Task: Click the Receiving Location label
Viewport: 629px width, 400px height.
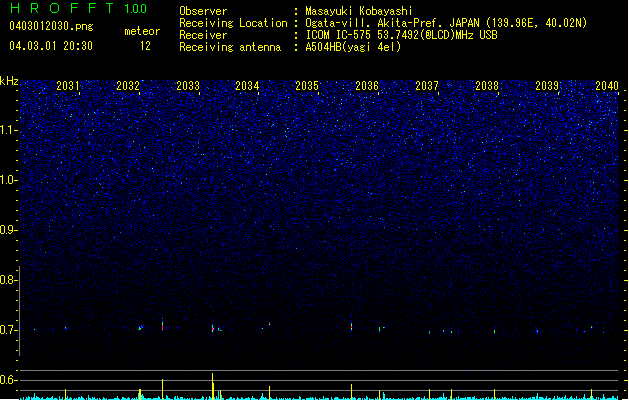Action: [x=233, y=23]
